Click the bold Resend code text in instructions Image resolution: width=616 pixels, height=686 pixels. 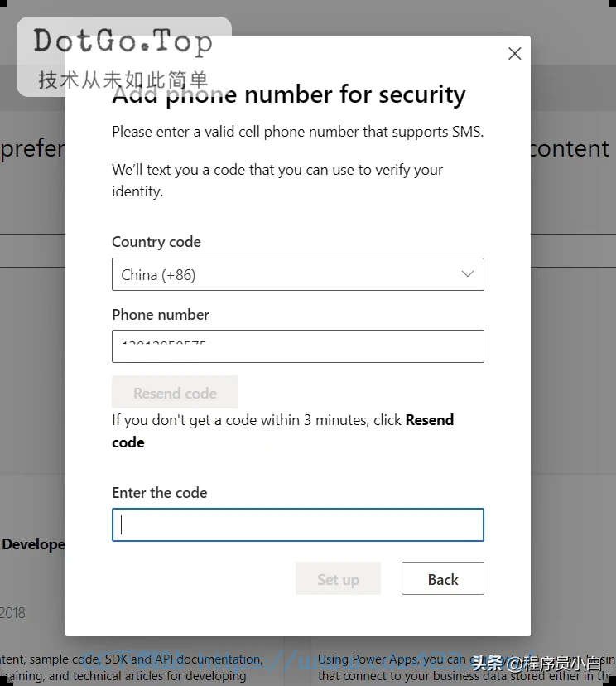click(x=282, y=431)
